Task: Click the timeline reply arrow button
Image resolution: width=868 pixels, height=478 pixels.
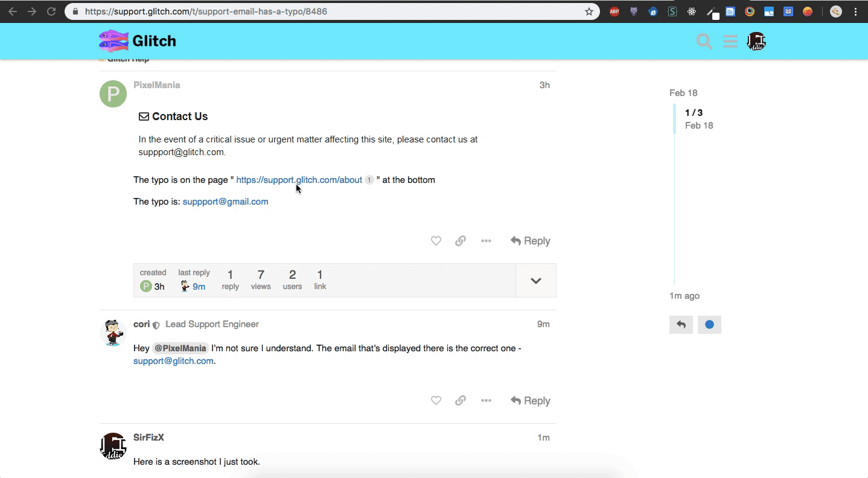Action: click(681, 325)
